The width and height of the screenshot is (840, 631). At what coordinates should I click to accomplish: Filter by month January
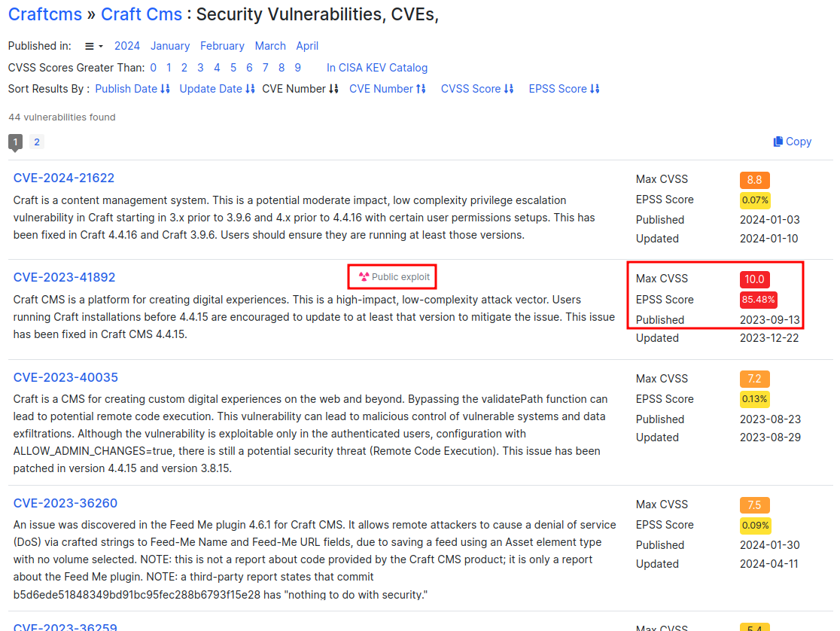click(170, 46)
